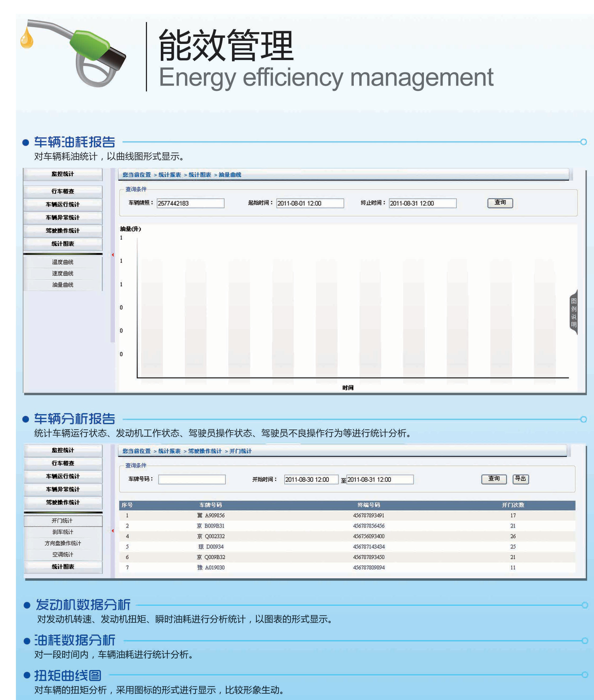Viewport: 594px width, 700px height.
Task: Click the 导出 export button
Action: (x=520, y=479)
